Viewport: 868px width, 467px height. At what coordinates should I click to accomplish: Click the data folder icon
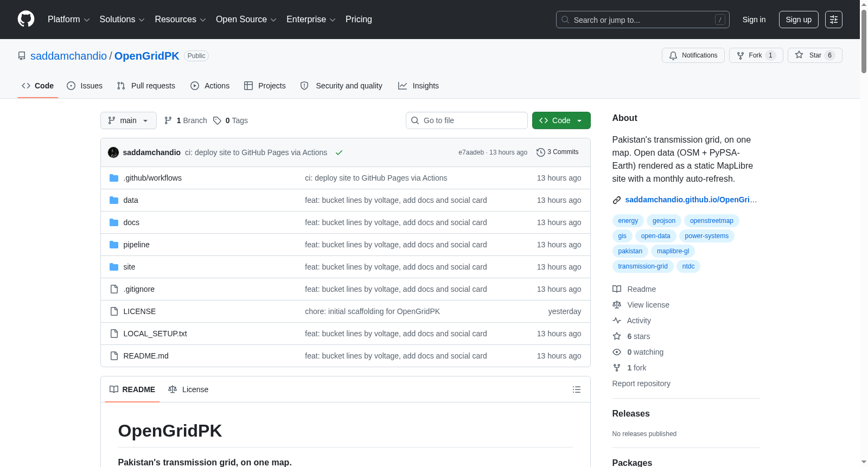point(114,200)
